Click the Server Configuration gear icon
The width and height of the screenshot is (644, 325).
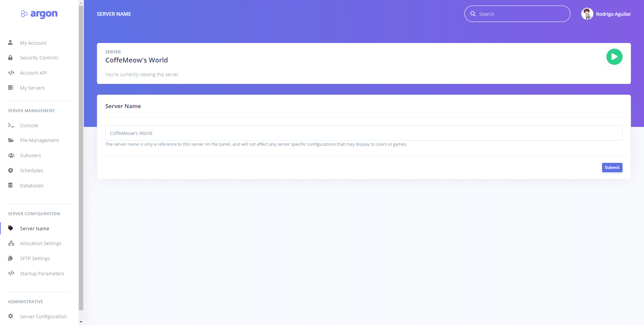11,316
